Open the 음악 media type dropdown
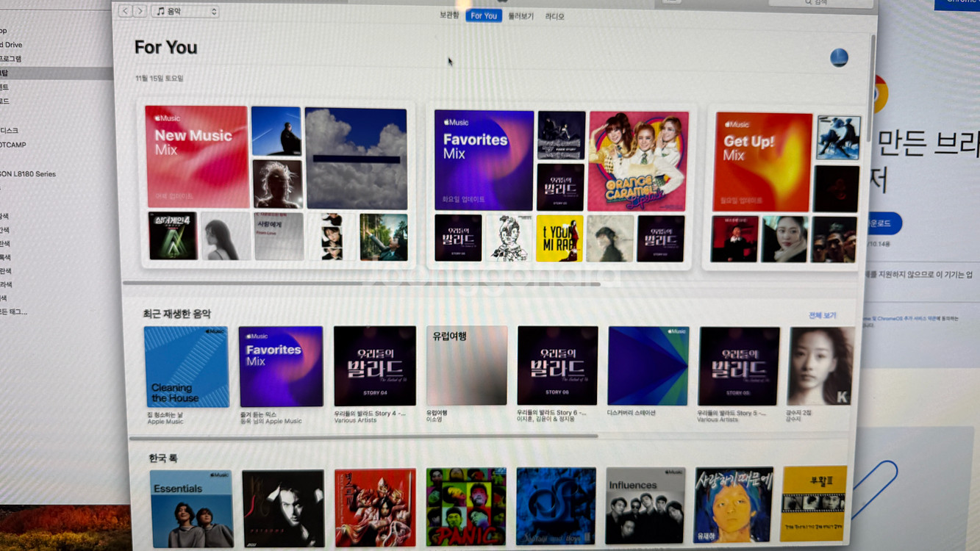Viewport: 980px width, 551px height. 185,11
